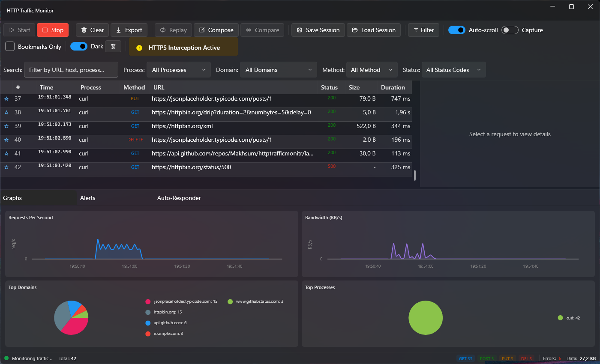Toggle the Dark theme switch

pos(79,46)
